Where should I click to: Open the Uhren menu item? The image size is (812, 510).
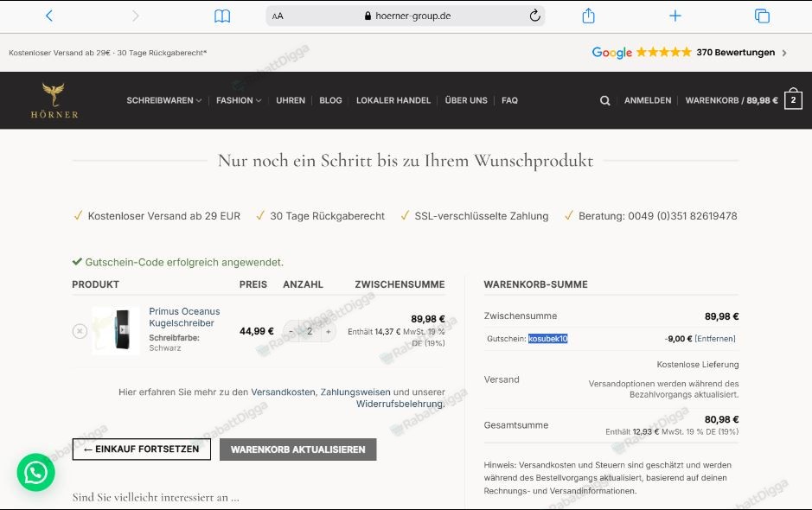pyautogui.click(x=291, y=100)
